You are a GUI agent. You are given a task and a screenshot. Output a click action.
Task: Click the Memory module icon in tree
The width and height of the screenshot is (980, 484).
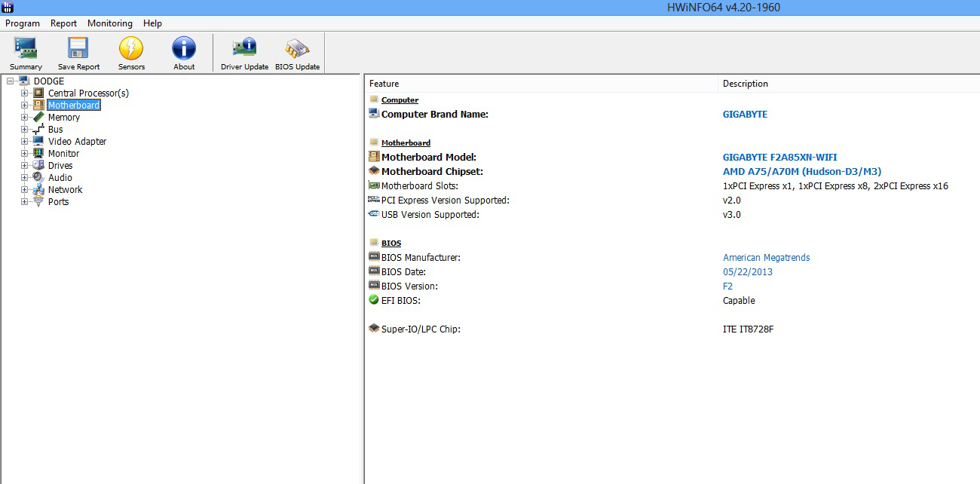[39, 117]
